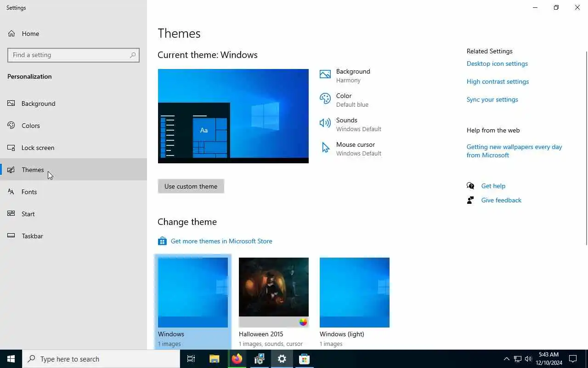Screen dimensions: 588x368
Task: Select the Fonts icon in sidebar
Action: tap(11, 192)
